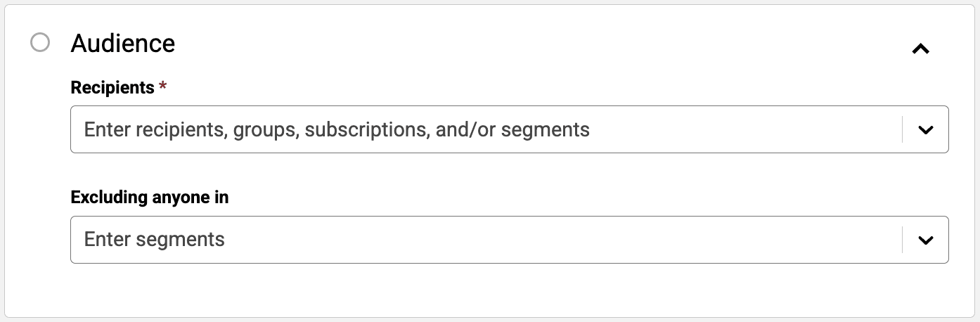Viewport: 980px width, 322px height.
Task: Click the red required asterisk beside Recipients
Action: tap(163, 86)
